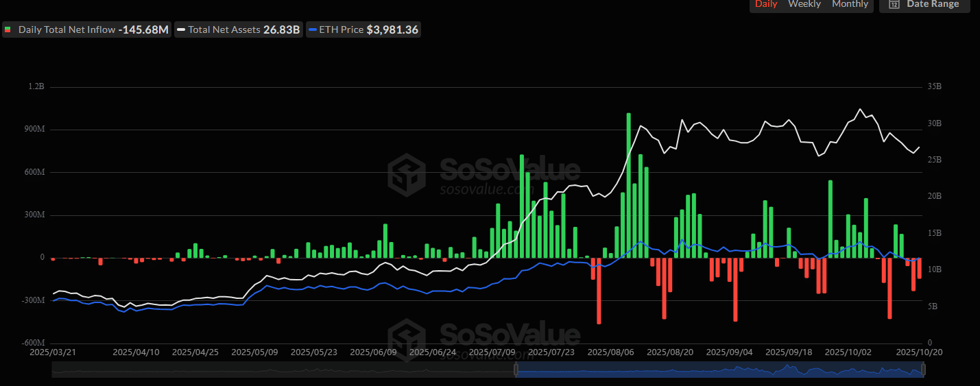Click the 20B right axis label
Screen dimensions: 980x386
click(934, 196)
